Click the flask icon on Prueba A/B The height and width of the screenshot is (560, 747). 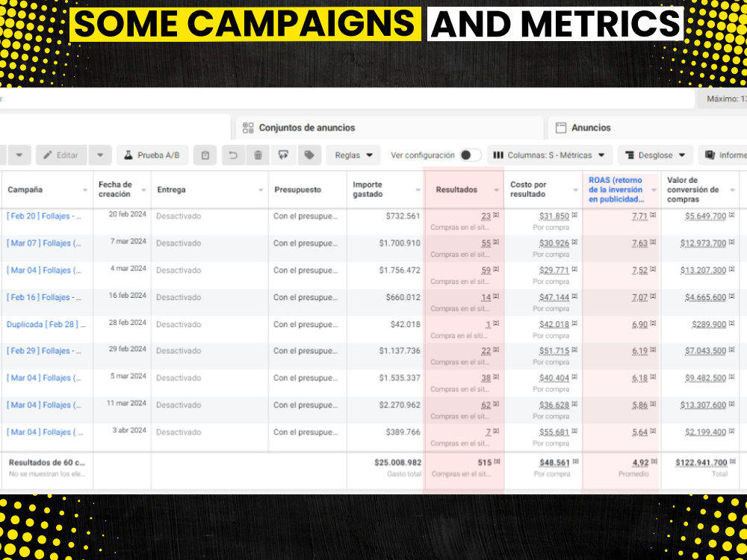tap(128, 155)
